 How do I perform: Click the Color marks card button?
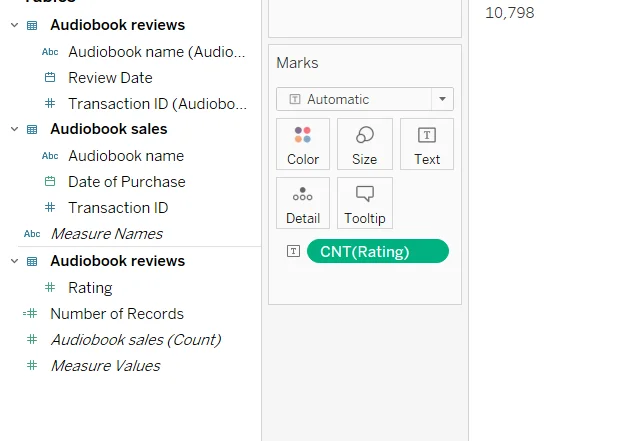pyautogui.click(x=303, y=144)
